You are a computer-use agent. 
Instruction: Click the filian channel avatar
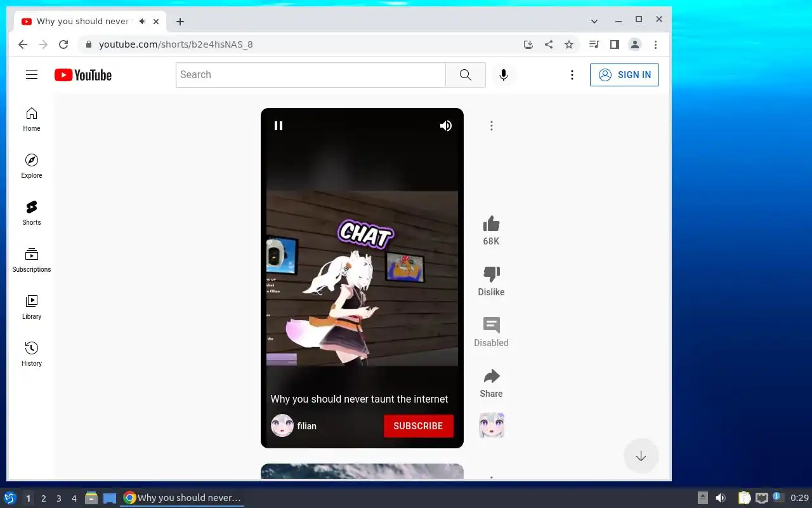(x=282, y=425)
